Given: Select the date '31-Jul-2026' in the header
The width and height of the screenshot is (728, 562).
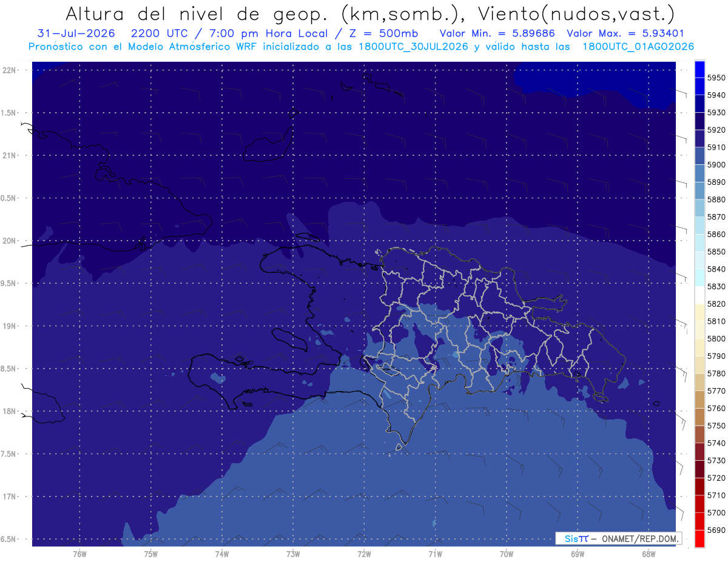Looking at the screenshot, I should [76, 33].
